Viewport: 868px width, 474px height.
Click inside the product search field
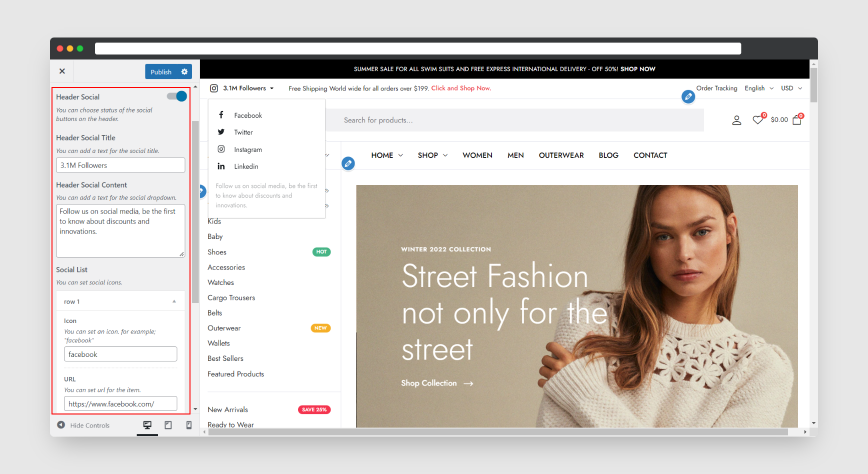(x=500, y=120)
